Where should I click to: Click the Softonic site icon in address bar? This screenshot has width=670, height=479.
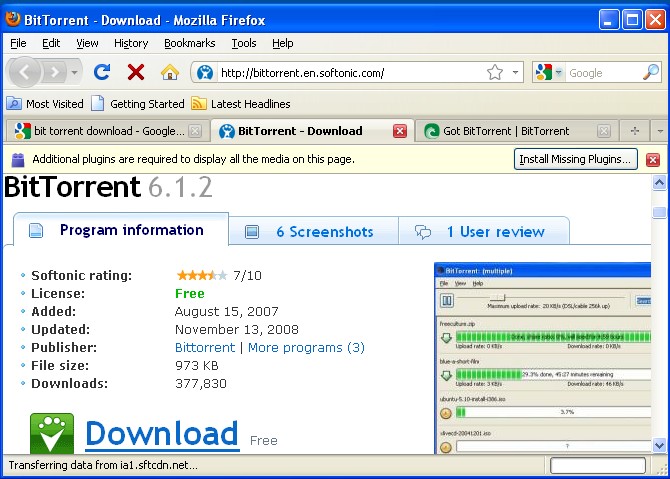click(205, 73)
